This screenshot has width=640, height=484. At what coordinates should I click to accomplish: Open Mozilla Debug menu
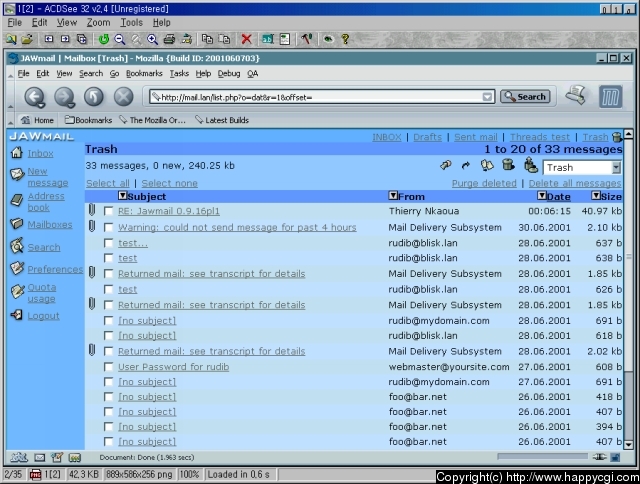pyautogui.click(x=229, y=74)
